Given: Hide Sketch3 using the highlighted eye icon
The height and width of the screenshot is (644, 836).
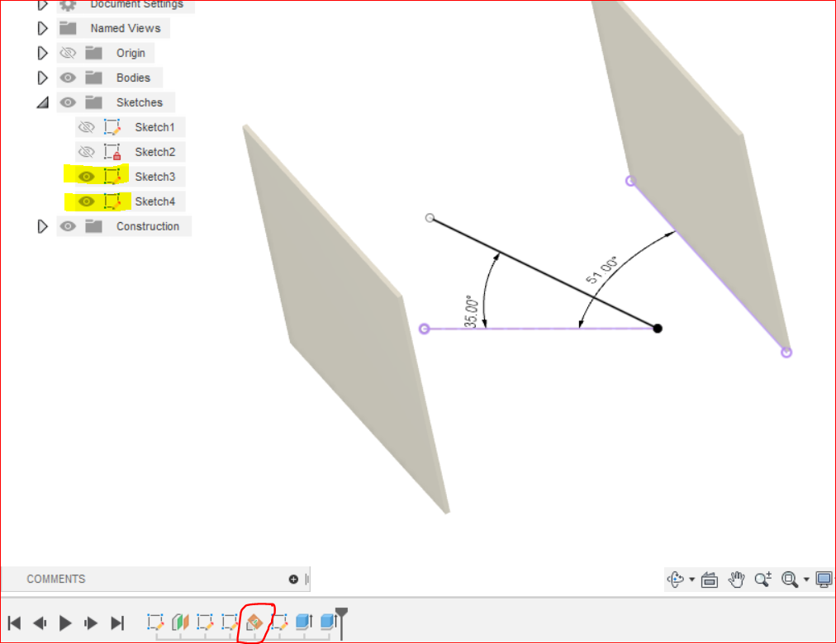Looking at the screenshot, I should point(86,176).
